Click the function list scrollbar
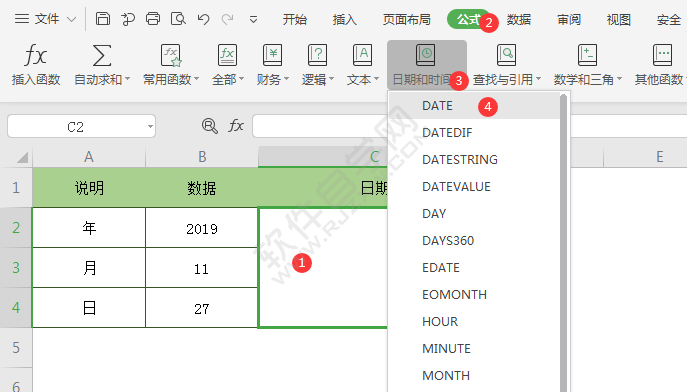This screenshot has width=687, height=392. tap(563, 243)
